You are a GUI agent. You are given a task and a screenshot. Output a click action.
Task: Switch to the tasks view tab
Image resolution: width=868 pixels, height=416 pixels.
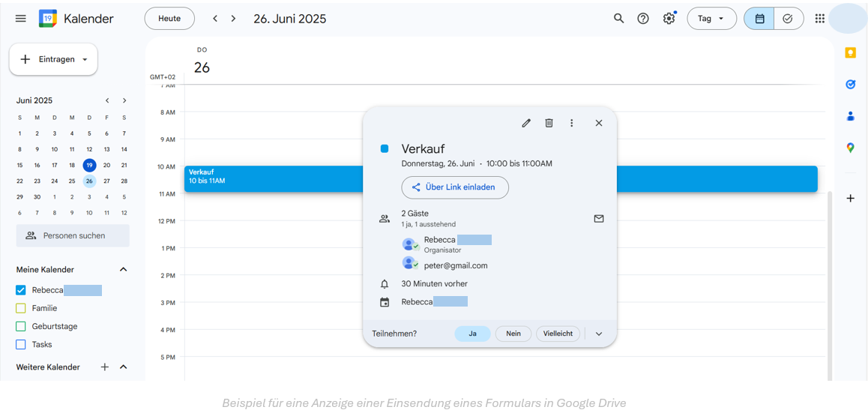pyautogui.click(x=788, y=19)
